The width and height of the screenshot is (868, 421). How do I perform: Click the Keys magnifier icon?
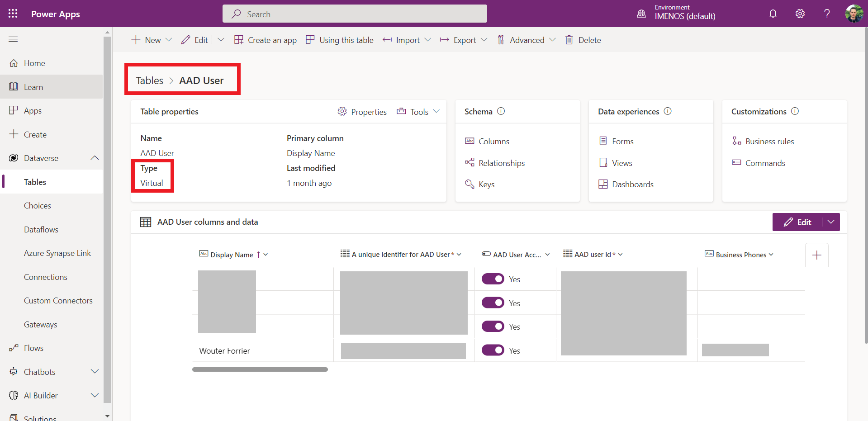(470, 184)
